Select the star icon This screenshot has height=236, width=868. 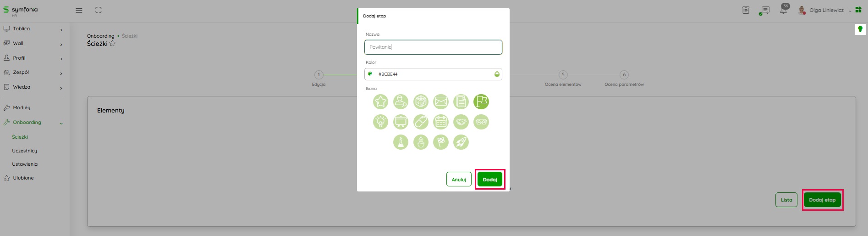tap(380, 102)
